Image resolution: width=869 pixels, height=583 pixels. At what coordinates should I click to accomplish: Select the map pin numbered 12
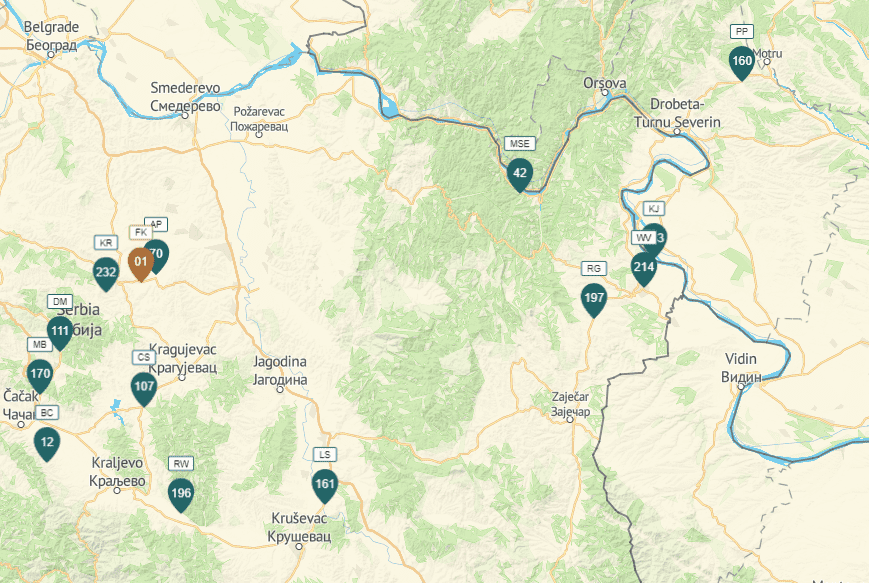(47, 444)
